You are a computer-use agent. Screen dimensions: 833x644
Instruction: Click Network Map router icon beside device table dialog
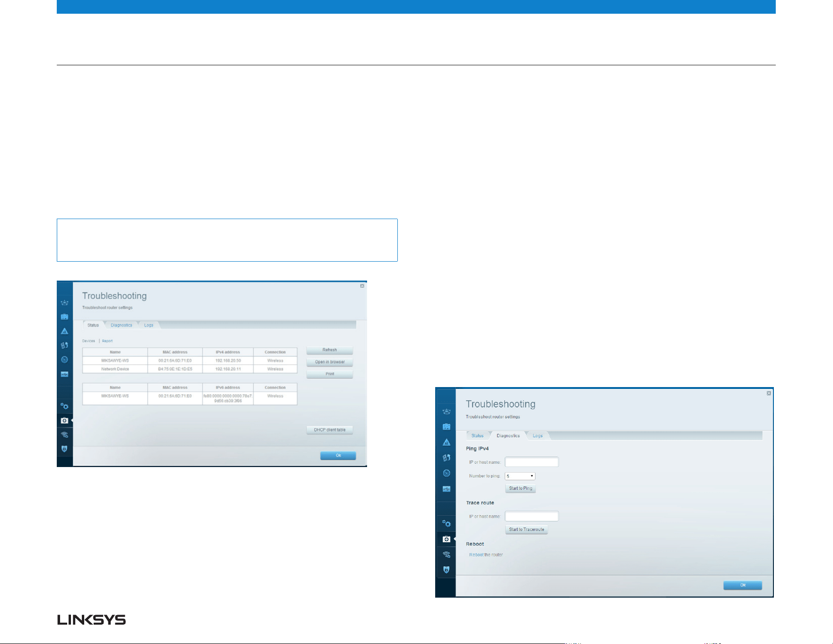pos(64,302)
